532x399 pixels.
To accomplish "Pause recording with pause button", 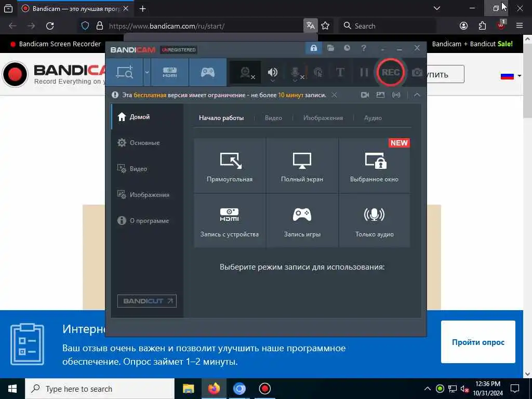I will (364, 72).
